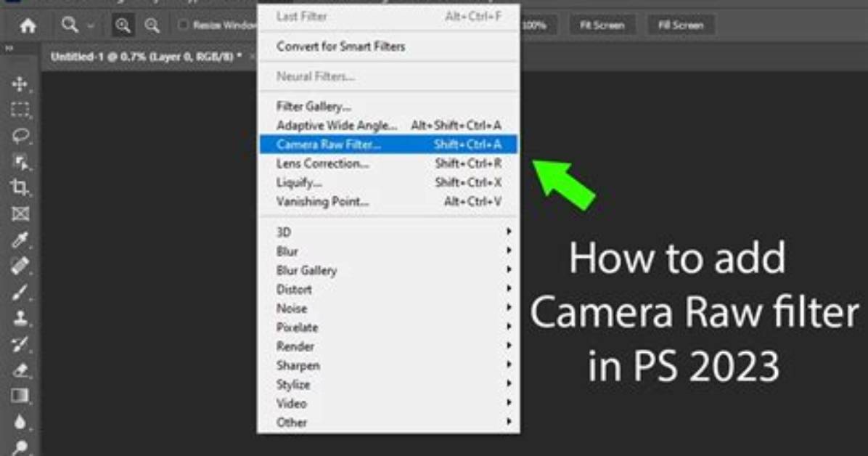868x456 pixels.
Task: Select the Crop tool
Action: (x=20, y=188)
